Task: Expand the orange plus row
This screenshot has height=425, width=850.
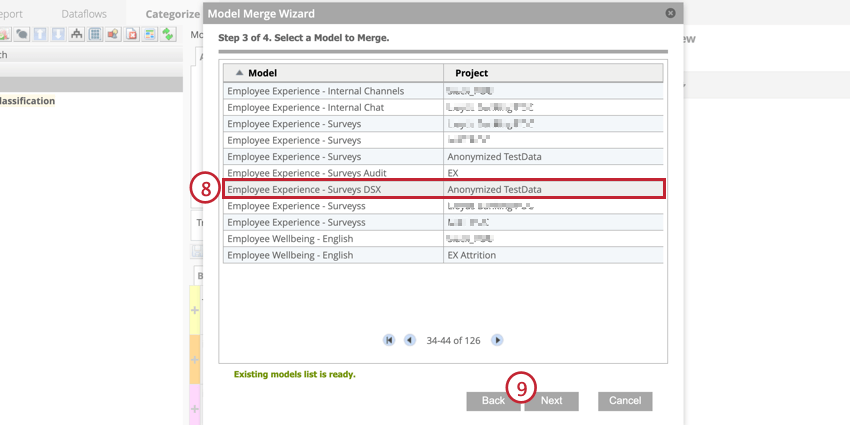Action: [x=195, y=360]
